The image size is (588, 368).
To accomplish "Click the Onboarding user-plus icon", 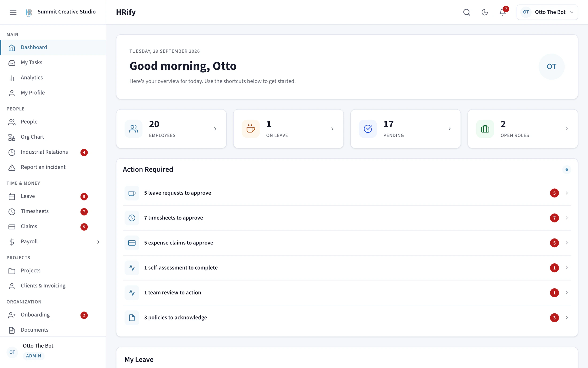I will [x=12, y=315].
